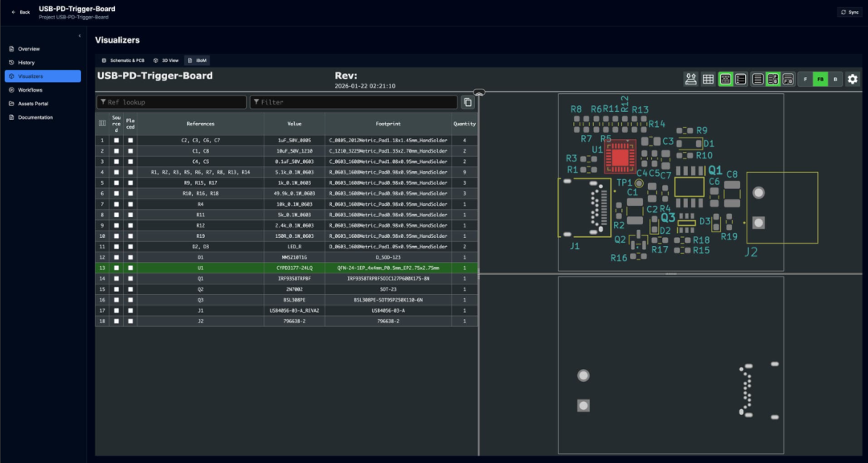
Task: Sort the table by the References column
Action: click(x=200, y=124)
